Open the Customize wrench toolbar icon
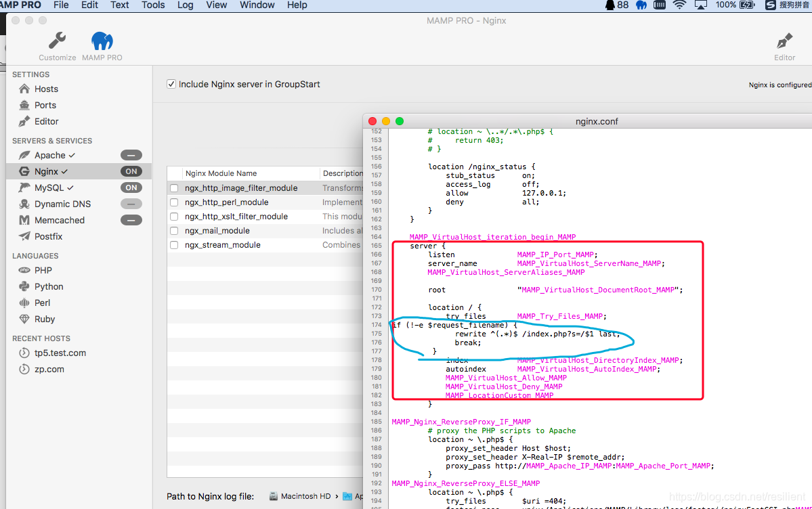The image size is (812, 509). [x=57, y=41]
